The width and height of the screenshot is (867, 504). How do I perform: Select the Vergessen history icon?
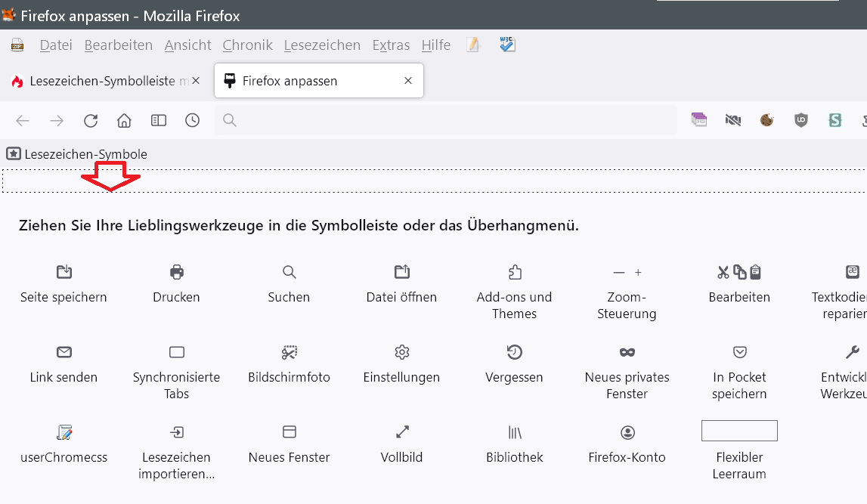point(515,352)
